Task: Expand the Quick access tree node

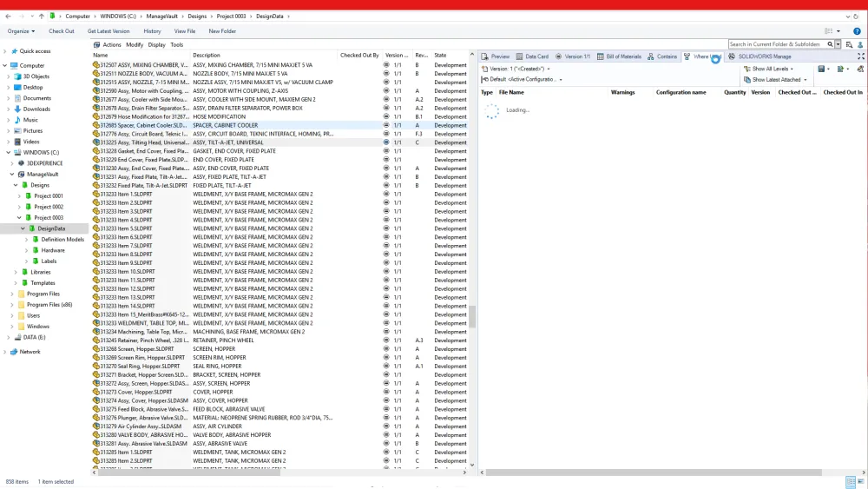Action: [5, 51]
